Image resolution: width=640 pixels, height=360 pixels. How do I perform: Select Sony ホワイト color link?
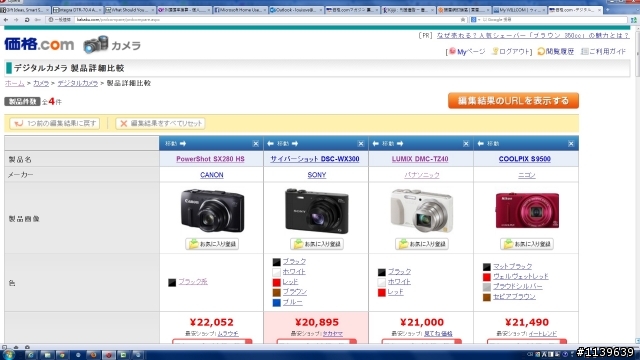[x=294, y=272]
